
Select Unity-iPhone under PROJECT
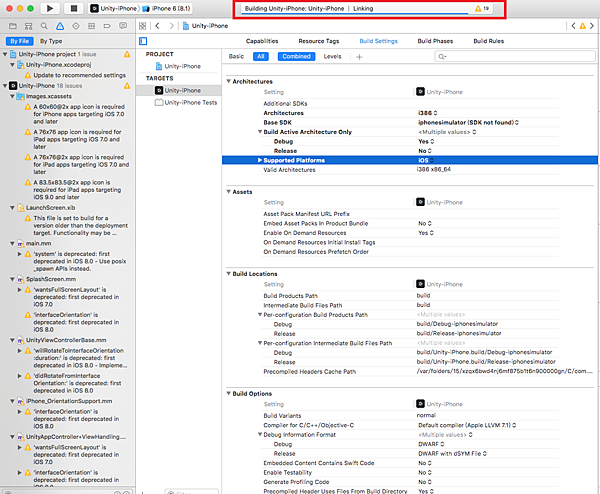[178, 66]
